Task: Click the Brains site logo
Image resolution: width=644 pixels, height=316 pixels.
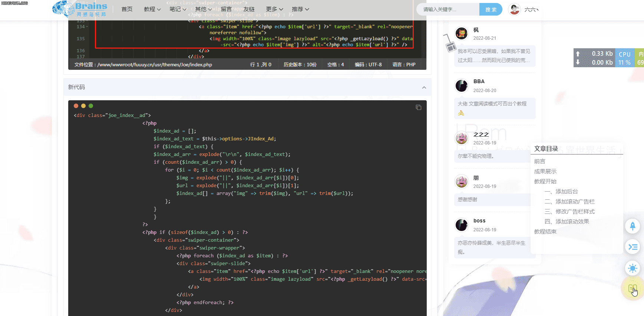Action: coord(80,9)
